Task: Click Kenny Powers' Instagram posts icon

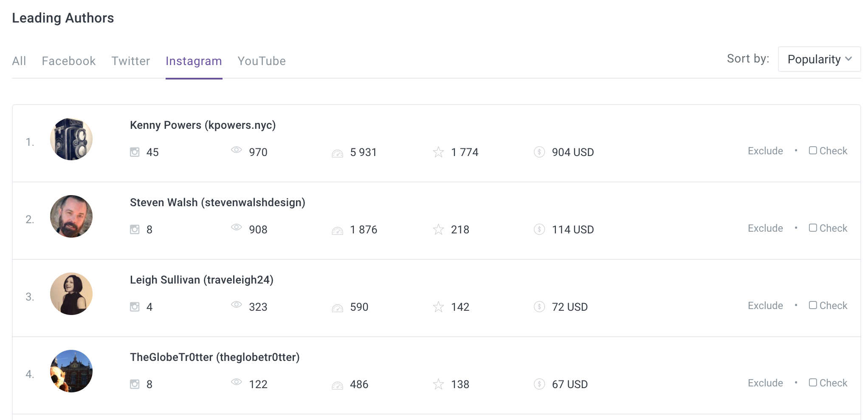Action: (x=135, y=152)
